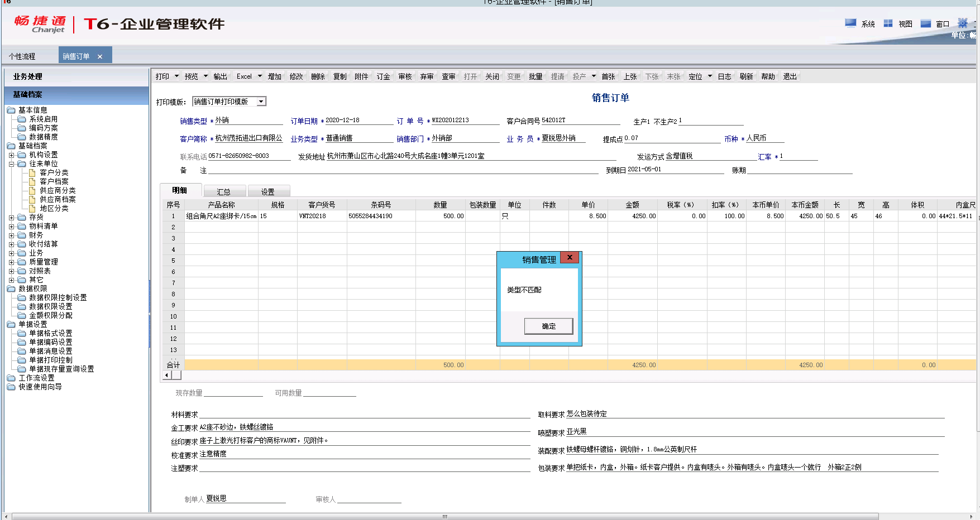This screenshot has height=520, width=980.
Task: Expand the 机构设置 tree node
Action: pos(11,155)
